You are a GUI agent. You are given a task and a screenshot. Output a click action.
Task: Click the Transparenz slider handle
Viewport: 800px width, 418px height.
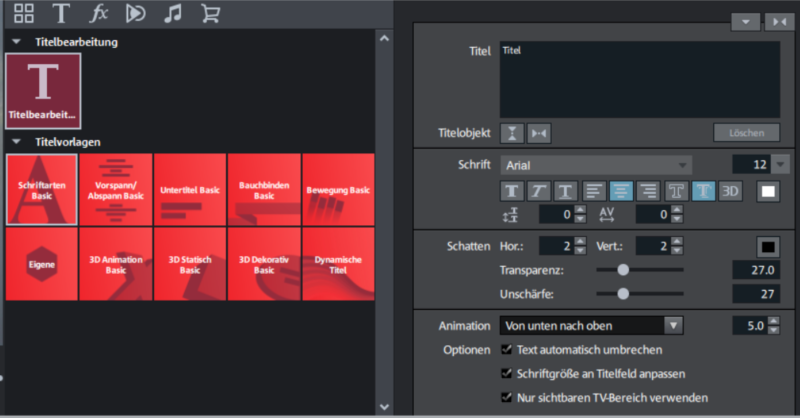(623, 269)
